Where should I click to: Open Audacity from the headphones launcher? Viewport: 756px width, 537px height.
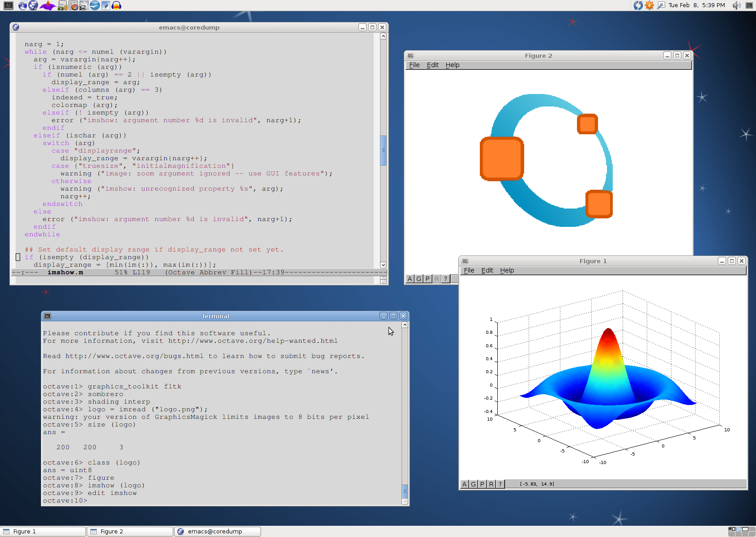116,5
